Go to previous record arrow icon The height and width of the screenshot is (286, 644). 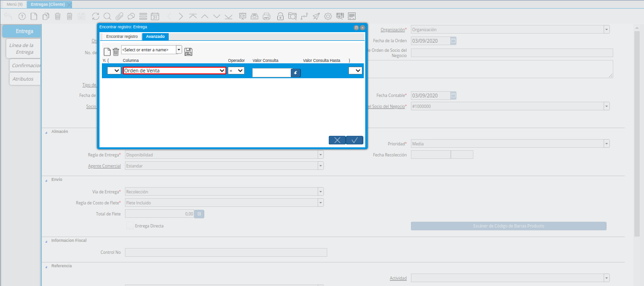[x=205, y=16]
